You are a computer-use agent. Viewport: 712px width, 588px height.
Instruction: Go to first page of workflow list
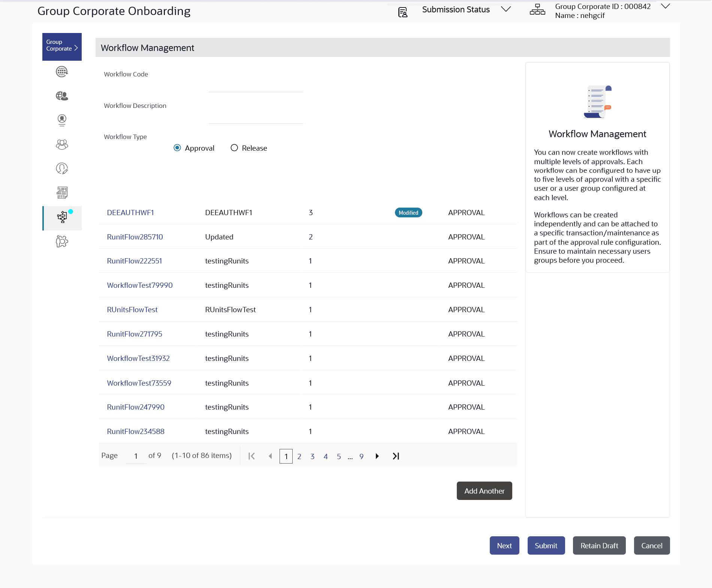pyautogui.click(x=252, y=456)
